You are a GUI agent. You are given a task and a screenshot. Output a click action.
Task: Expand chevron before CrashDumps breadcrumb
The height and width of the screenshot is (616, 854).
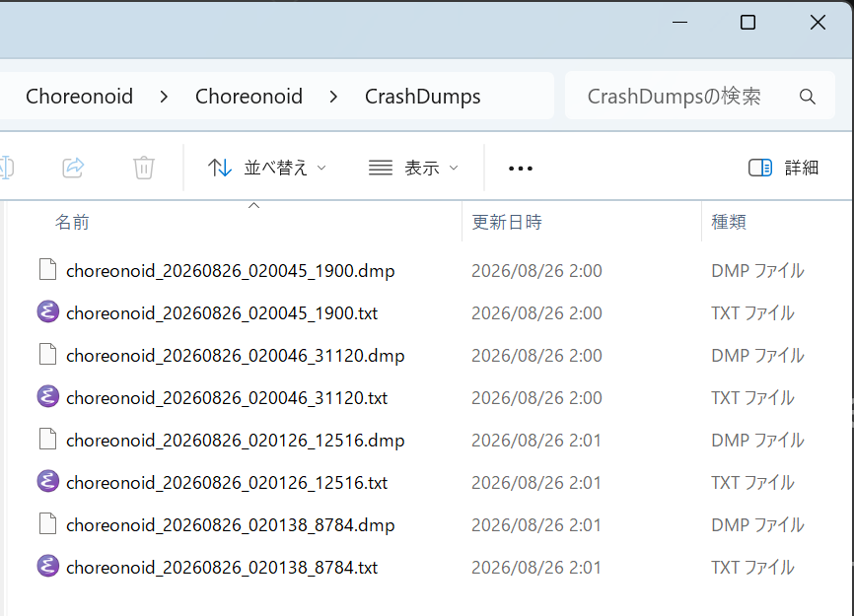[334, 97]
